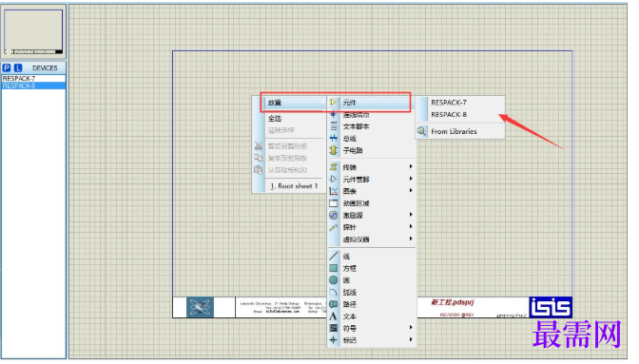The width and height of the screenshot is (639, 364).
Task: Choose the 子电路 subcircuit icon
Action: tap(334, 150)
